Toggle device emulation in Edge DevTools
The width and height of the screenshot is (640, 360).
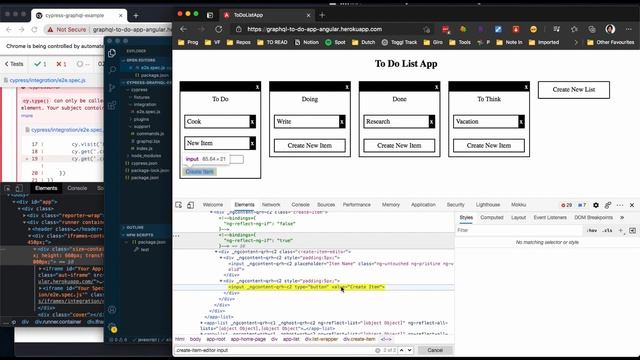tap(191, 205)
